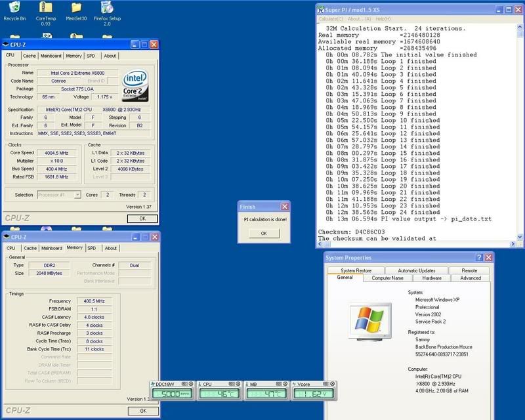The width and height of the screenshot is (525, 420).
Task: Click the question mark help button in System Properties
Action: pyautogui.click(x=479, y=257)
